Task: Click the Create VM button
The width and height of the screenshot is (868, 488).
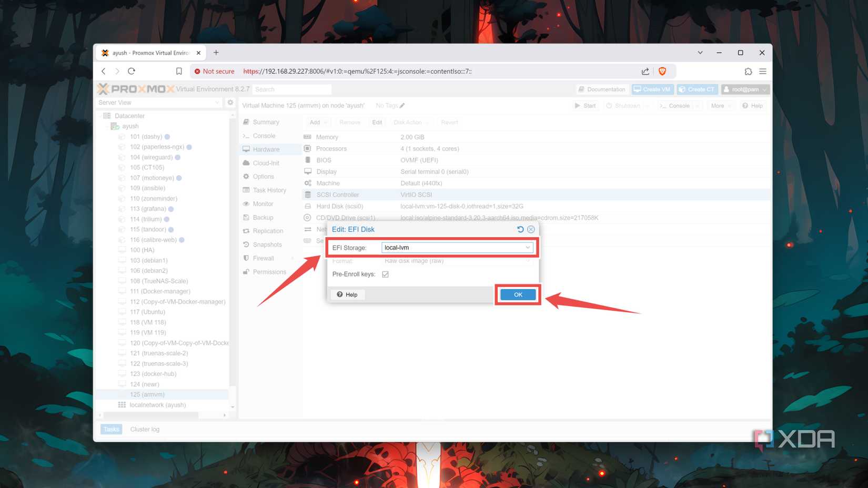Action: pyautogui.click(x=652, y=89)
